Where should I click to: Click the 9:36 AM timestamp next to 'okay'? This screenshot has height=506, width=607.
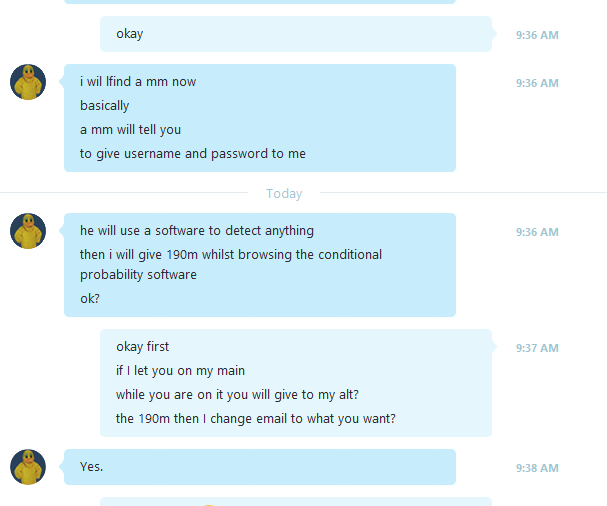point(537,35)
